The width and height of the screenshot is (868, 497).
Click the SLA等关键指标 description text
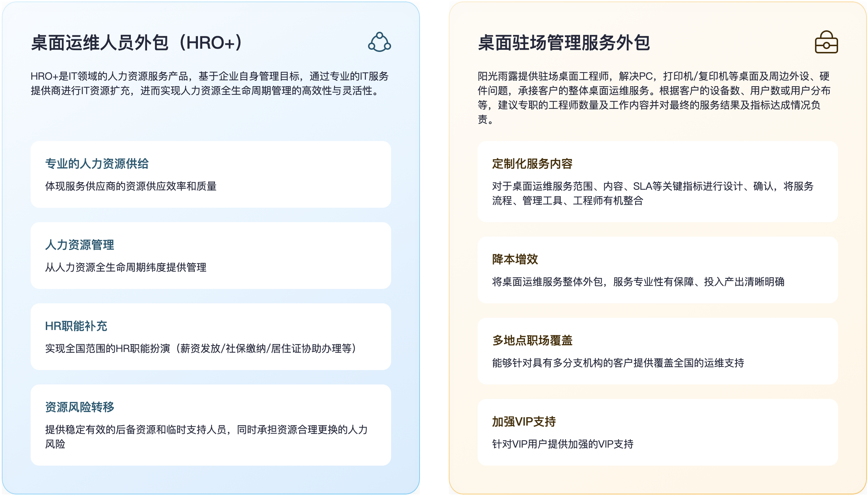point(652,186)
